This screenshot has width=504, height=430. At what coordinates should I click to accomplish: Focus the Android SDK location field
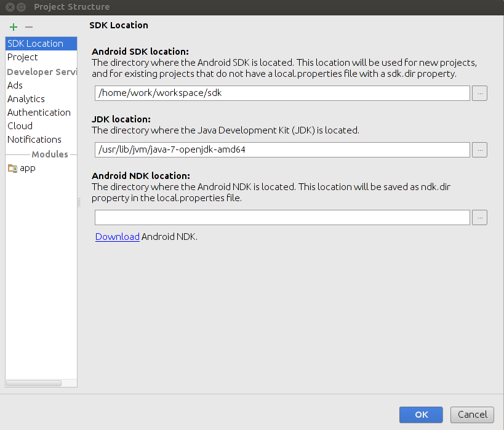(282, 93)
